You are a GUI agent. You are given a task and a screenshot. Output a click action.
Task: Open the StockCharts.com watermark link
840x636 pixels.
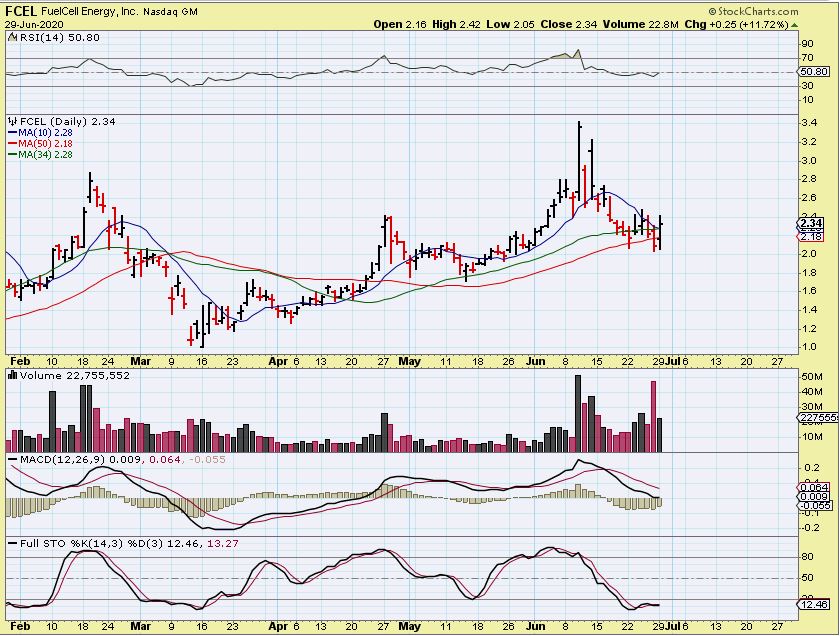click(753, 11)
